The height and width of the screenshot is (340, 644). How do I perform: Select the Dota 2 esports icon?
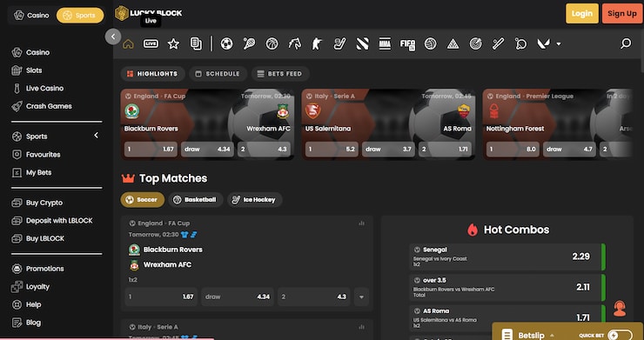pos(362,43)
